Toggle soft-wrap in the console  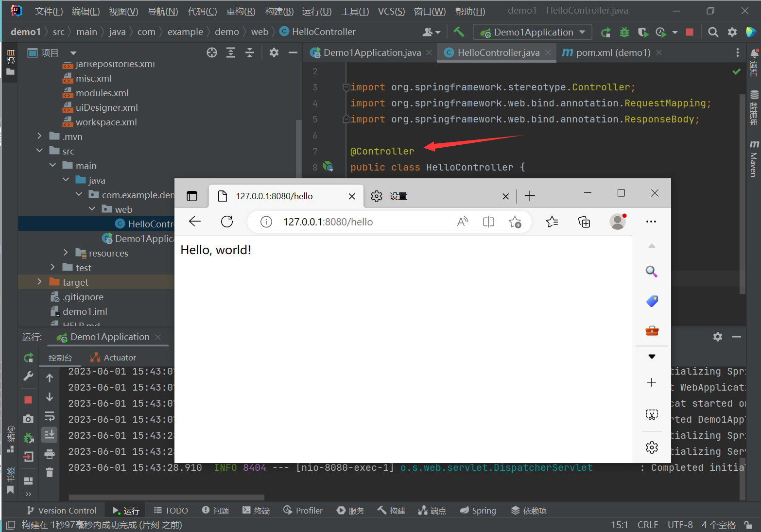[x=50, y=416]
